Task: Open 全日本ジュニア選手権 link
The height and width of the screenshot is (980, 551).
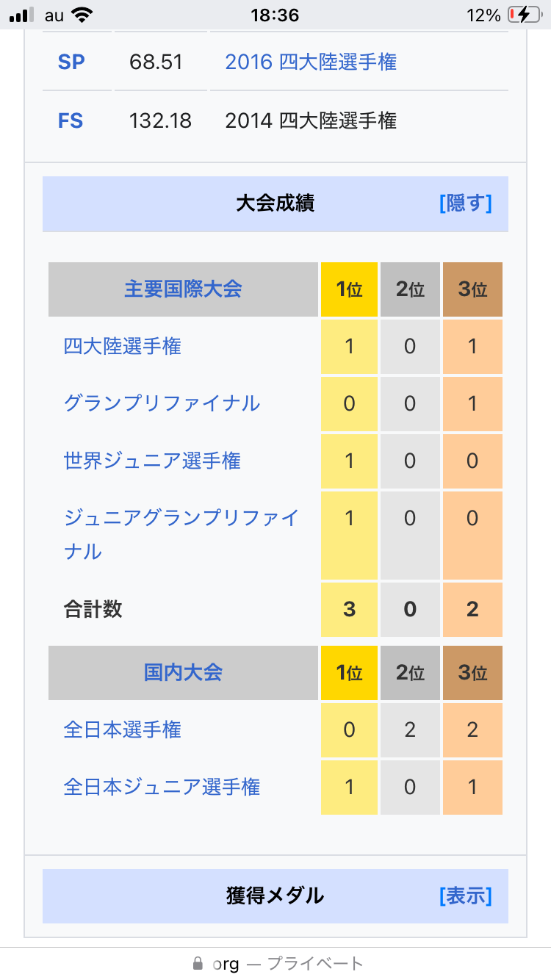Action: coord(162,787)
